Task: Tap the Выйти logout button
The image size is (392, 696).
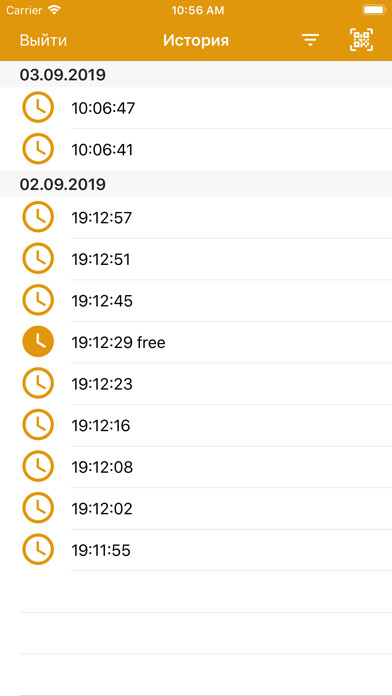Action: [43, 40]
